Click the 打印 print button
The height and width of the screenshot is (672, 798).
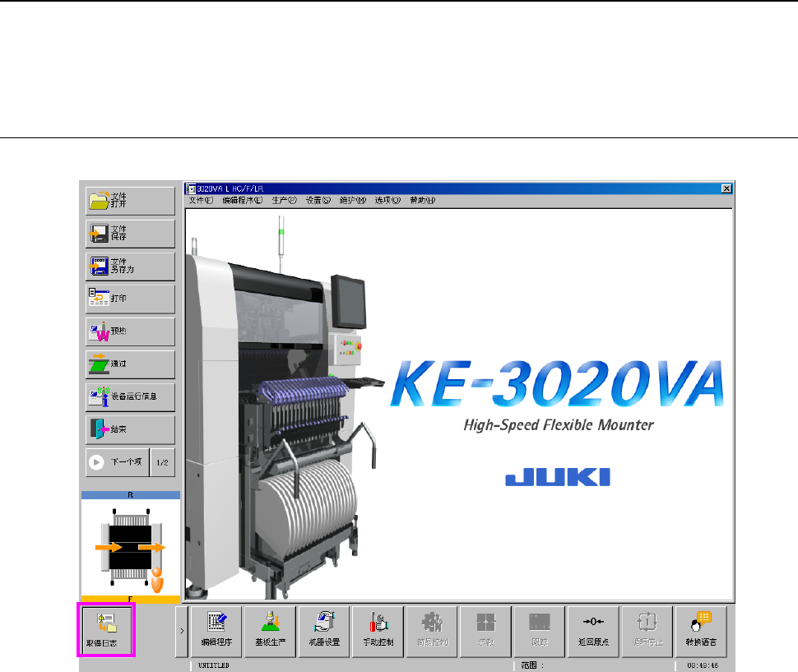coord(130,299)
